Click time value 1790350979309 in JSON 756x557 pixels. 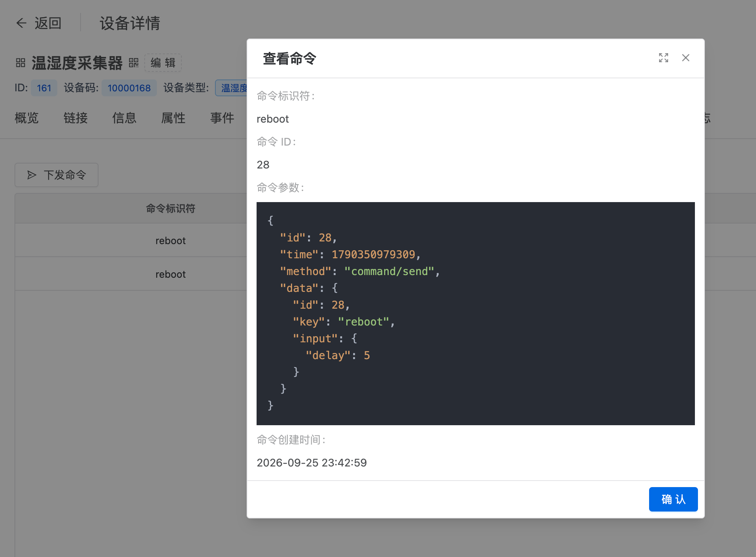click(373, 254)
